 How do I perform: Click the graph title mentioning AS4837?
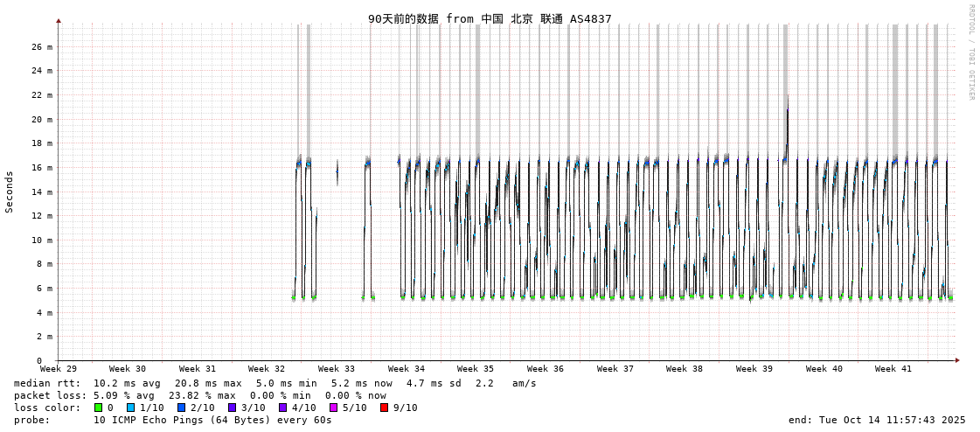(490, 18)
